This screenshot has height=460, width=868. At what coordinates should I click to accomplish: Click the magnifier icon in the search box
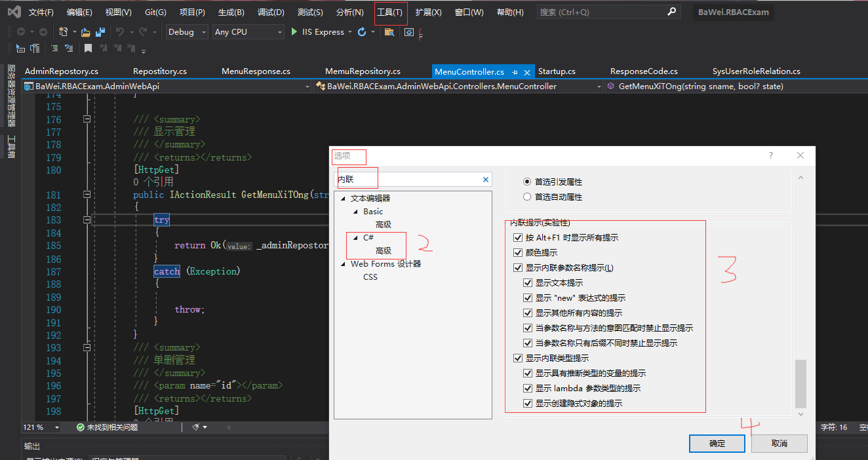click(x=672, y=12)
